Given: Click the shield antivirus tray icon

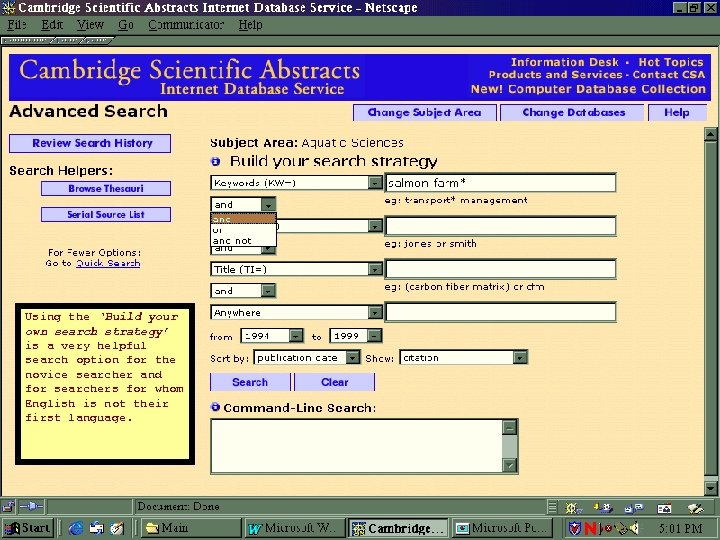Looking at the screenshot, I should 574,529.
